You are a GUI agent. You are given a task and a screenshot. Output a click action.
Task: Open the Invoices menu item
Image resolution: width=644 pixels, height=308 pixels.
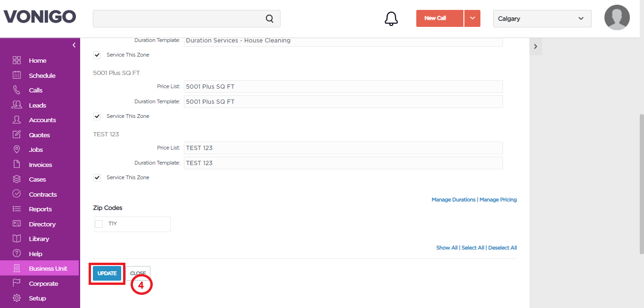[40, 165]
